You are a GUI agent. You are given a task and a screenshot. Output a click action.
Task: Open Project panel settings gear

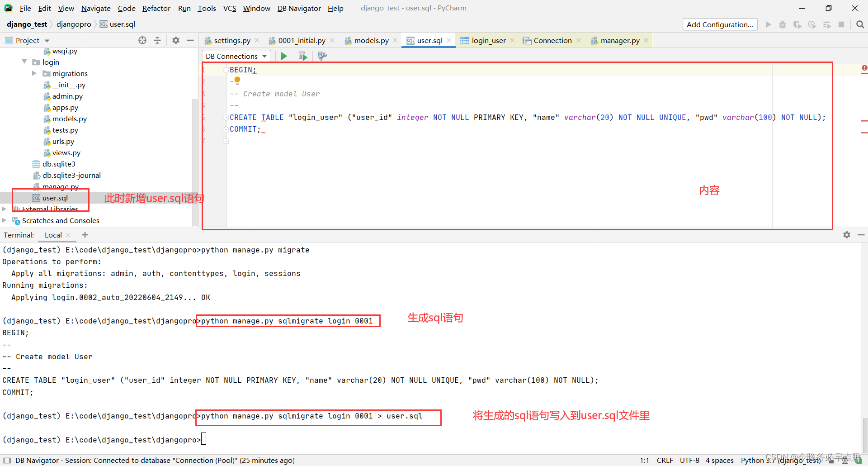(176, 40)
